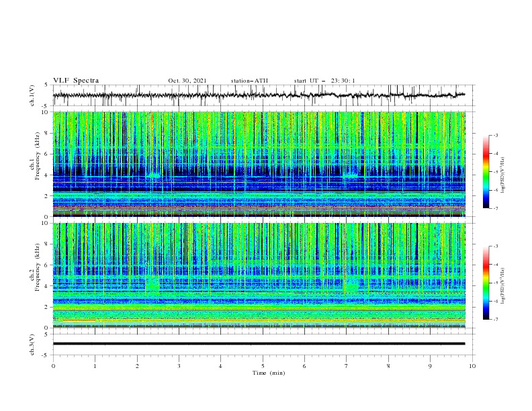This screenshot has height=411, width=532.
Task: Click the ch.3 flat voltage trace
Action: coord(259,344)
